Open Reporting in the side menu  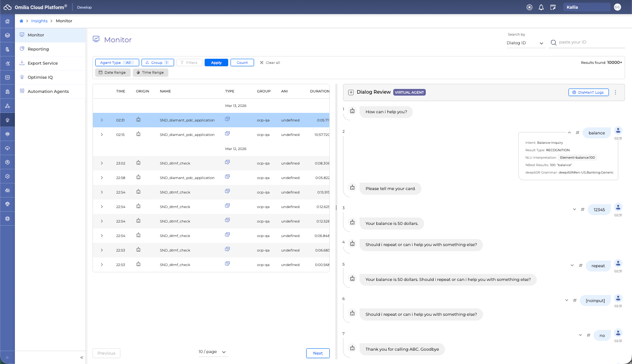coord(38,49)
